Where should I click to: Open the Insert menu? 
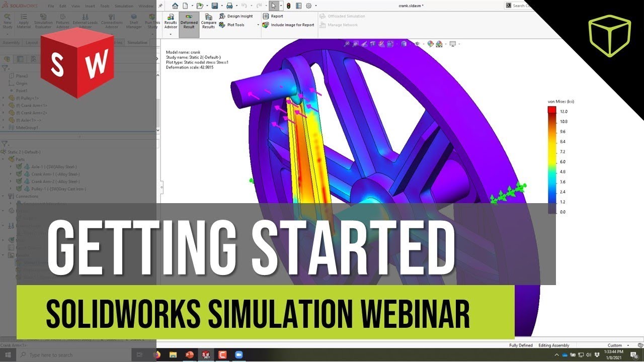coord(90,6)
